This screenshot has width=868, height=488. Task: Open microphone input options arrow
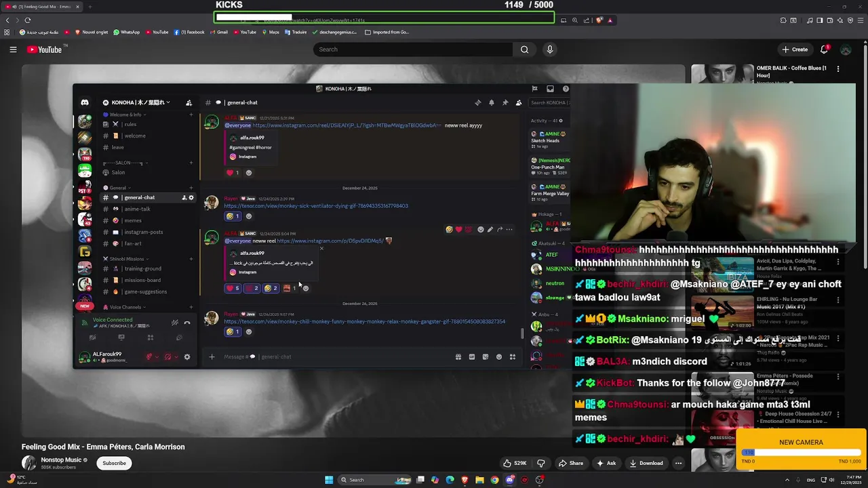tap(157, 357)
